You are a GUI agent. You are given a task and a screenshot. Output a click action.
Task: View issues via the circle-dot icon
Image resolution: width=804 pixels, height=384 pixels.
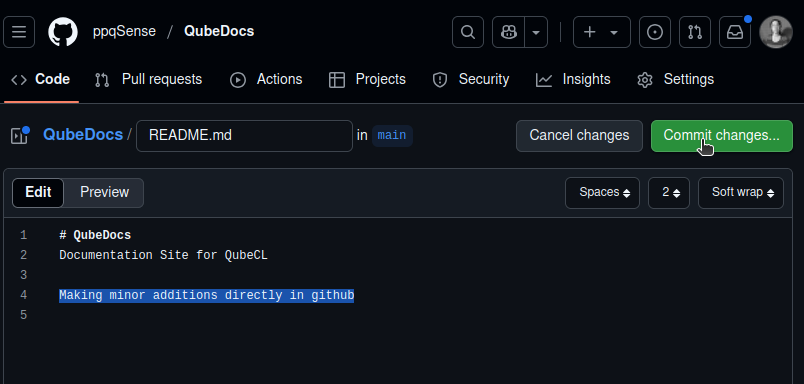click(x=655, y=32)
